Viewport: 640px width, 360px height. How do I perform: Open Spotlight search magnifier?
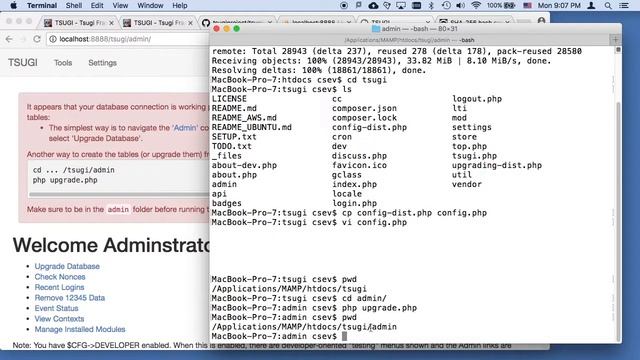(608, 5)
